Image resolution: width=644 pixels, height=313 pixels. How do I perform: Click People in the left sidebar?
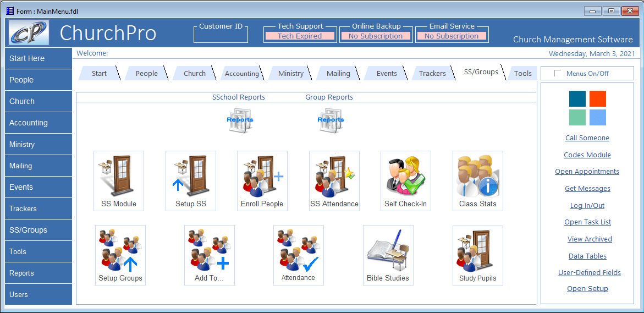pos(38,80)
